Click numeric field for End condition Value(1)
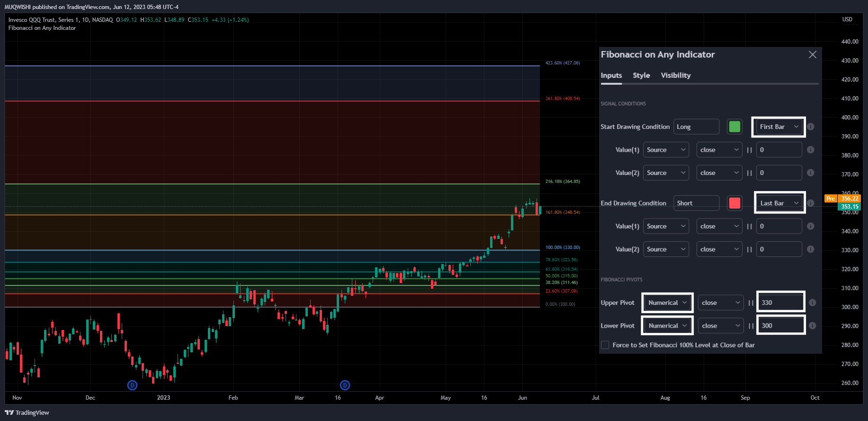 pyautogui.click(x=779, y=226)
